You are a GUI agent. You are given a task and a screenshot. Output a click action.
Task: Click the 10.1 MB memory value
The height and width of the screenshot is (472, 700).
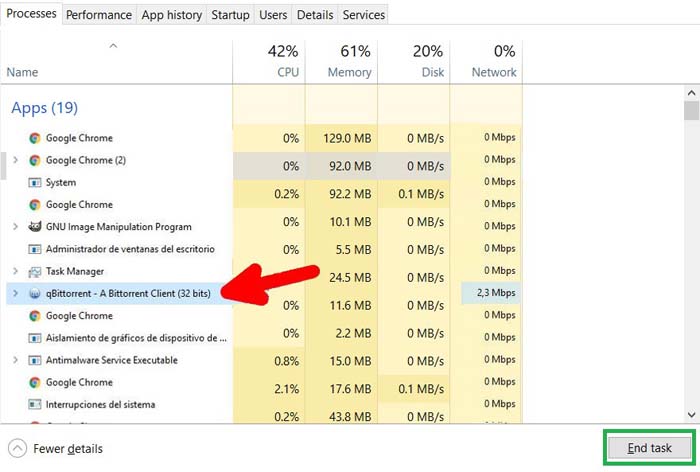click(350, 222)
